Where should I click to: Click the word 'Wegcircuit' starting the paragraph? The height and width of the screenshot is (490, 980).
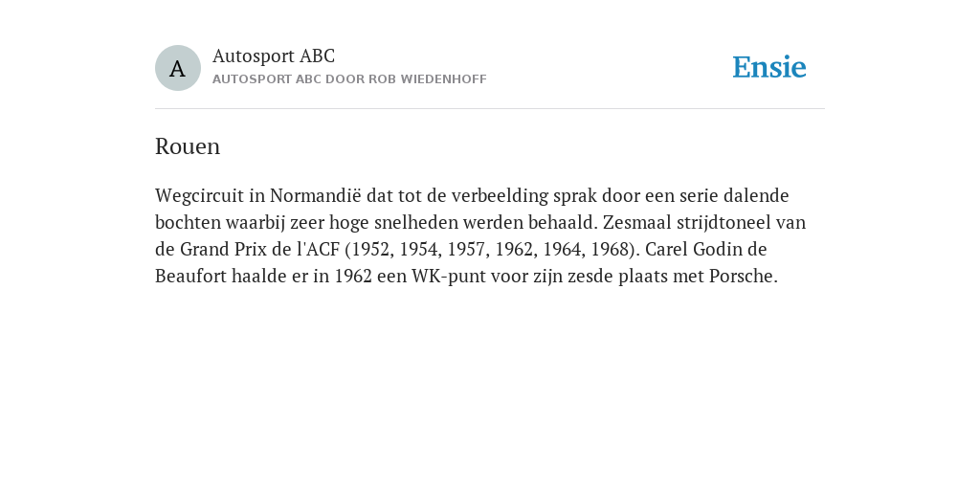click(199, 196)
